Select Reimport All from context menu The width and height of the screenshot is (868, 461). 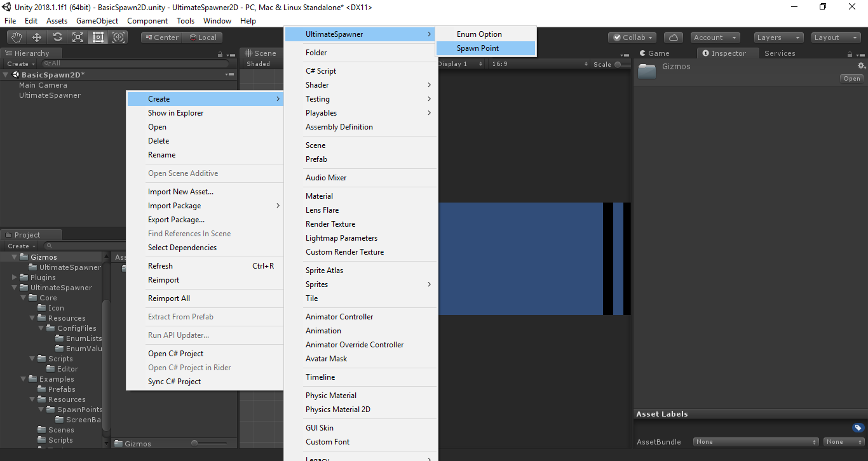205,298
